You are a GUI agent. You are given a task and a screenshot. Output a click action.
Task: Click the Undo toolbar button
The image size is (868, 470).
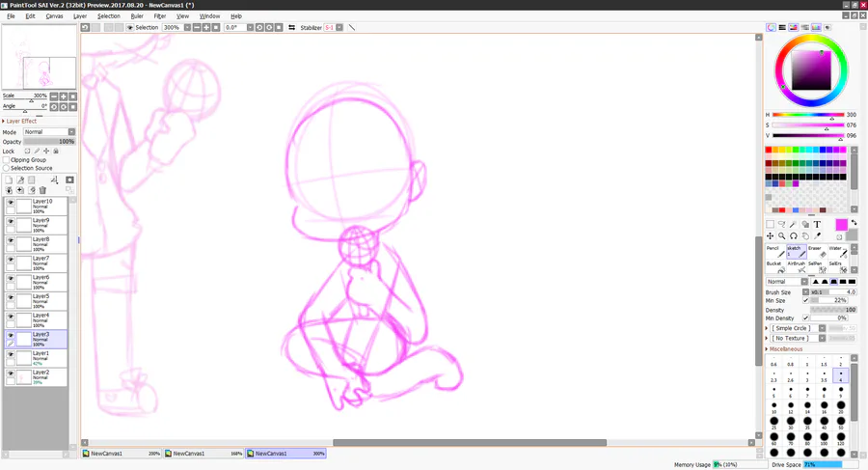85,27
